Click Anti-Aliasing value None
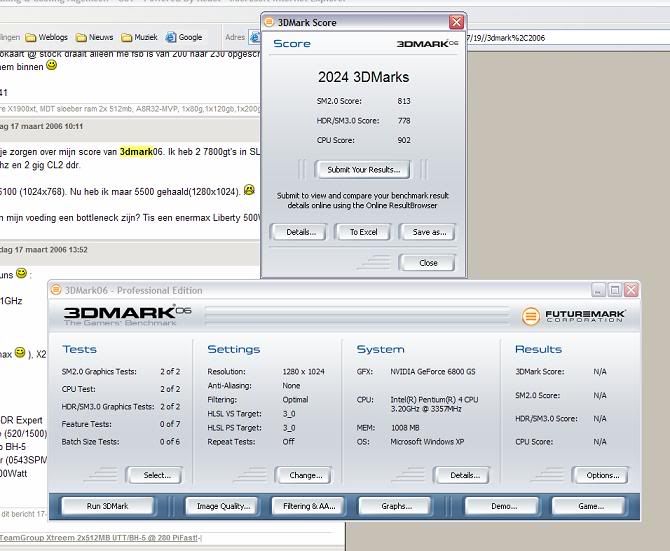Image resolution: width=670 pixels, height=551 pixels. pyautogui.click(x=291, y=385)
